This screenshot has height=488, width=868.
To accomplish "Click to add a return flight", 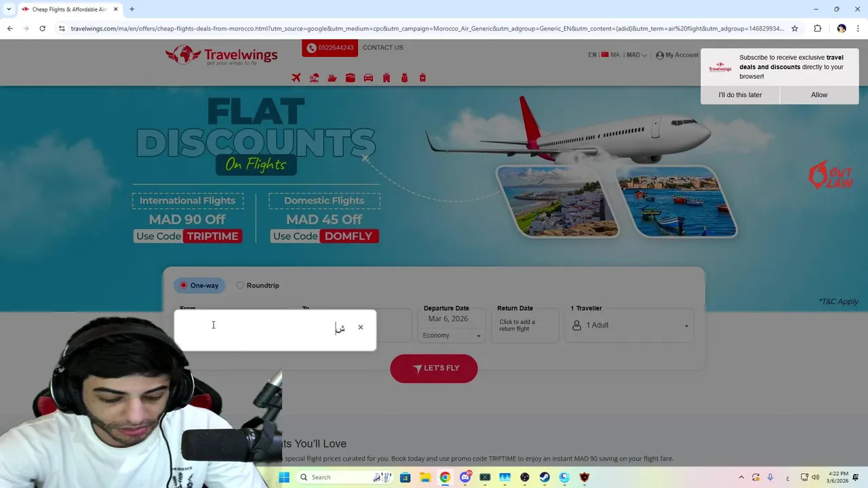I will (x=525, y=325).
